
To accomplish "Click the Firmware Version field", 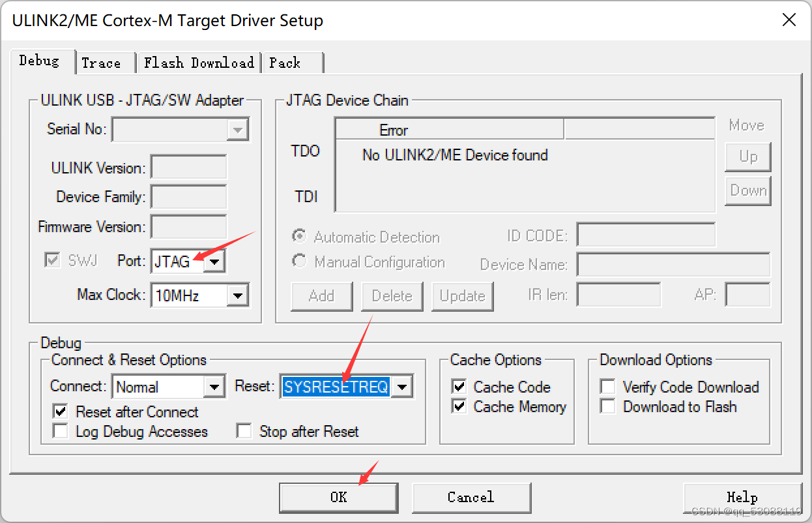I will (x=188, y=227).
